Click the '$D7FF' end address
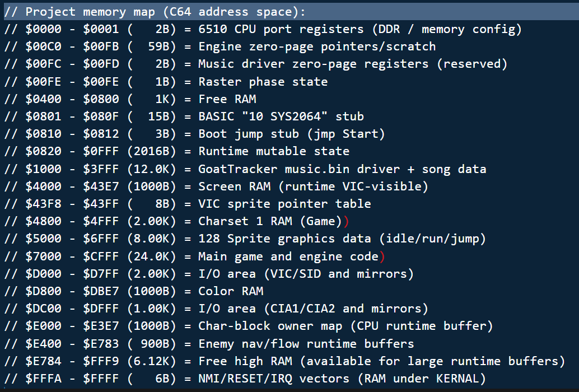The height and width of the screenshot is (392, 579). (101, 273)
